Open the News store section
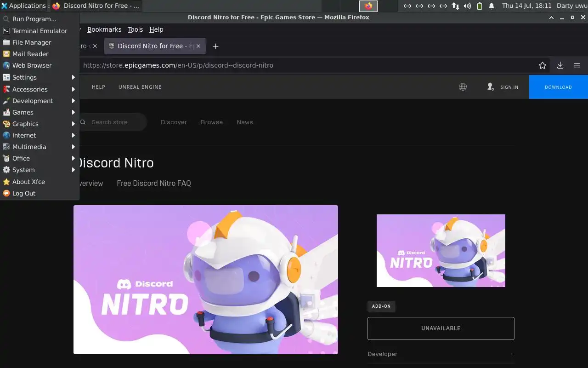 click(245, 122)
